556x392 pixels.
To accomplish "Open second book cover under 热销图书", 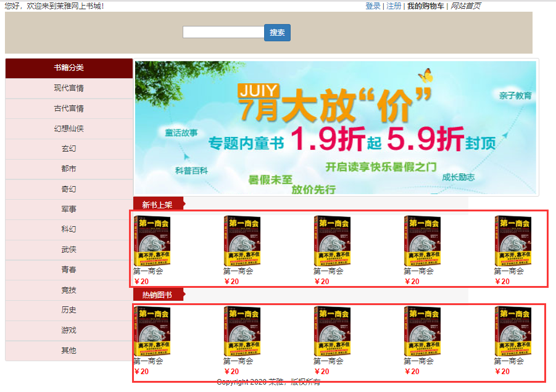I will tap(242, 331).
